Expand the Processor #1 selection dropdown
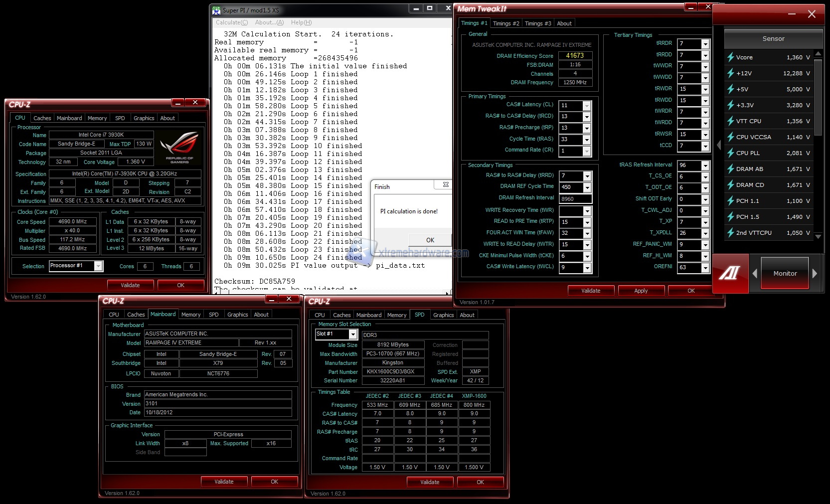 98,266
